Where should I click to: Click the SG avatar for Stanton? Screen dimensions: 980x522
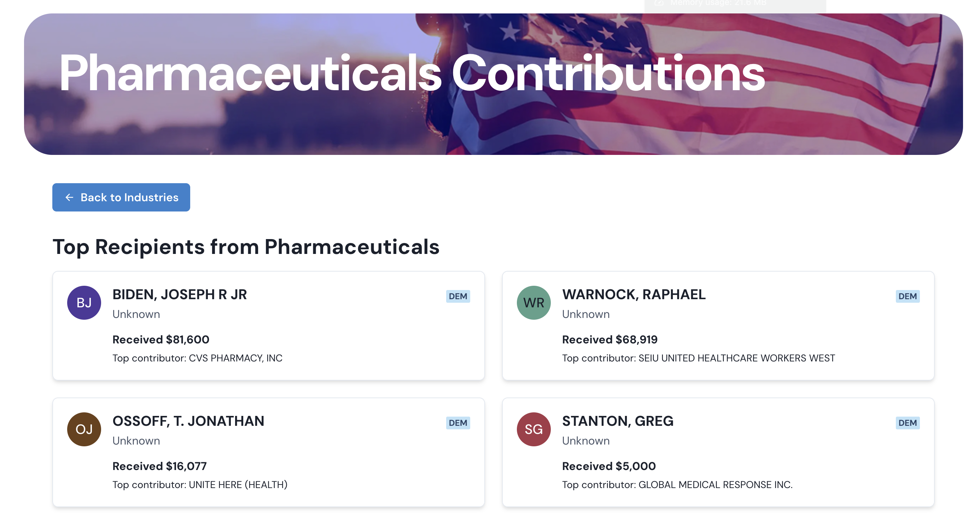(533, 429)
